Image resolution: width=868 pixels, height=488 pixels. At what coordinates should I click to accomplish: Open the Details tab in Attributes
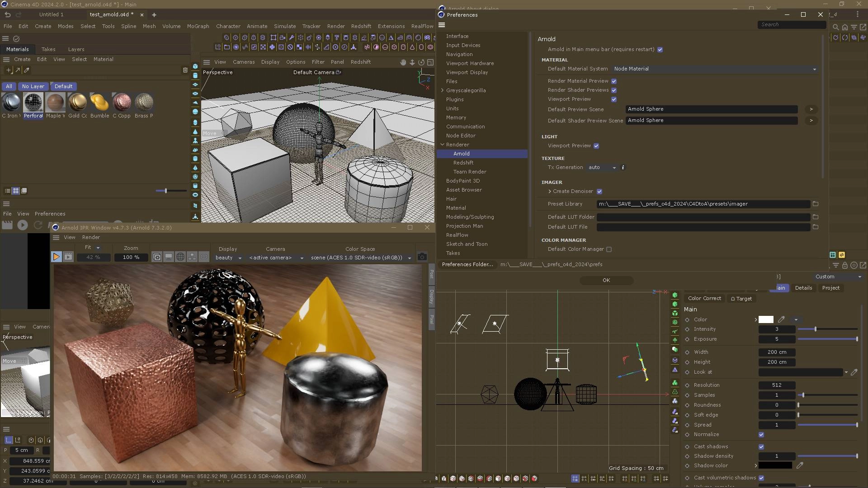click(x=803, y=288)
